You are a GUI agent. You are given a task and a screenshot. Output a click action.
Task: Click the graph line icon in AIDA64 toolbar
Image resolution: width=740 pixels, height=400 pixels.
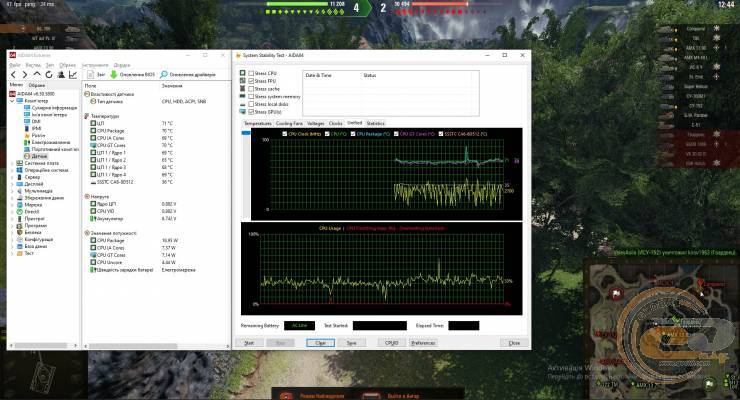click(x=73, y=75)
